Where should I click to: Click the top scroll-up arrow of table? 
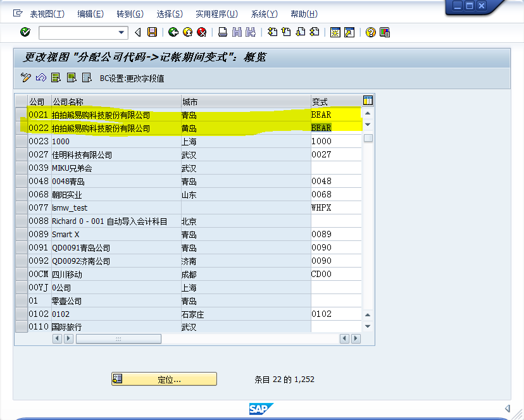(x=368, y=113)
